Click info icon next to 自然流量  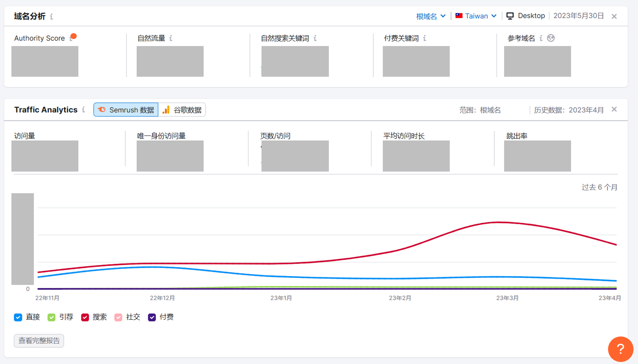click(171, 38)
